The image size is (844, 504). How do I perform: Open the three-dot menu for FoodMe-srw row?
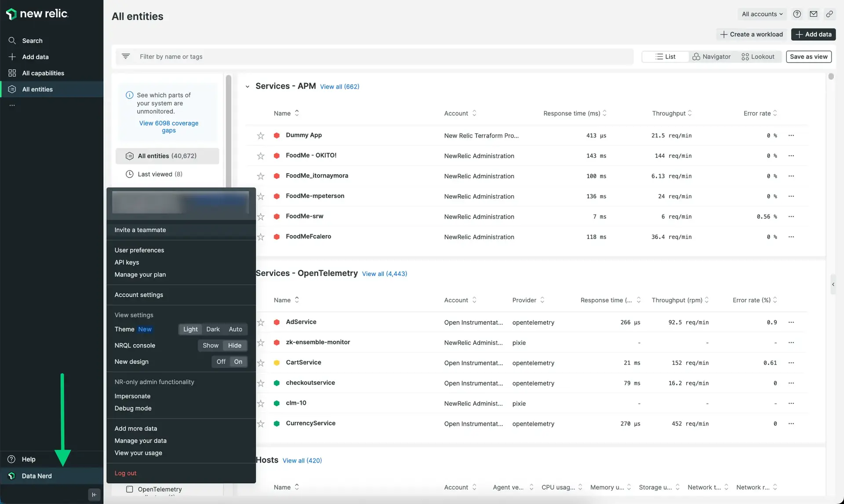[x=791, y=217]
